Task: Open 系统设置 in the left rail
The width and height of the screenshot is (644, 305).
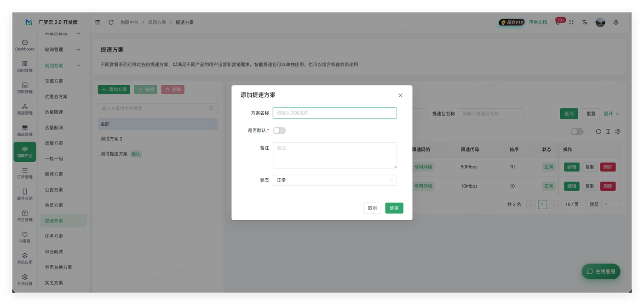Action: click(x=25, y=280)
